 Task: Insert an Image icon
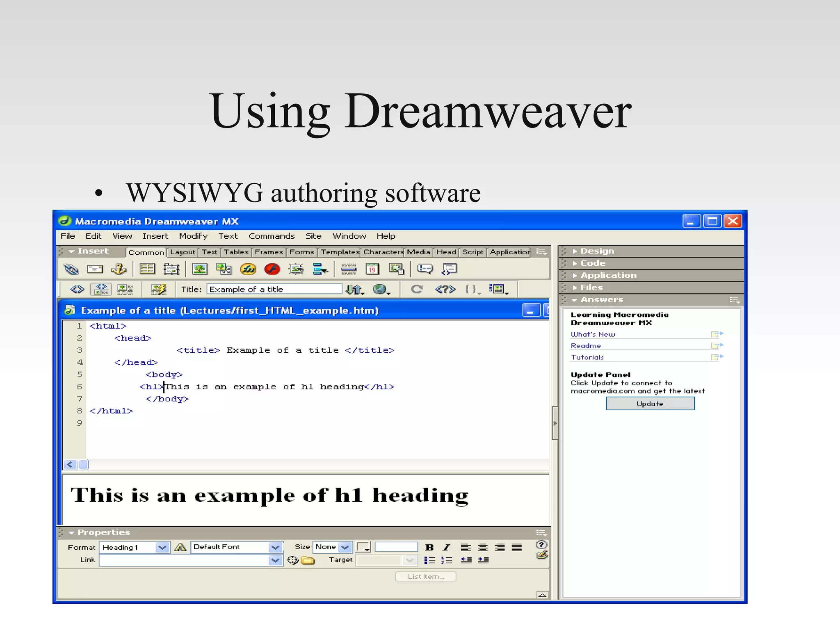pos(200,269)
